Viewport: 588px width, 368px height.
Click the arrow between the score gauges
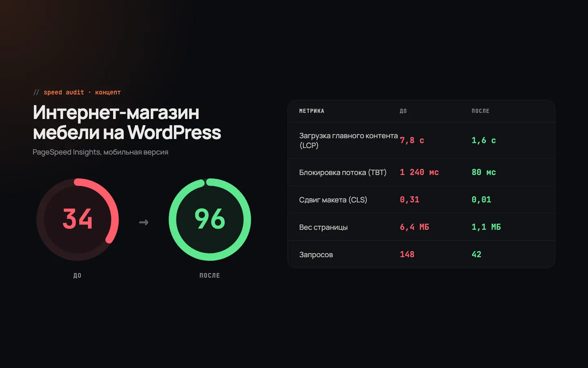pyautogui.click(x=144, y=222)
